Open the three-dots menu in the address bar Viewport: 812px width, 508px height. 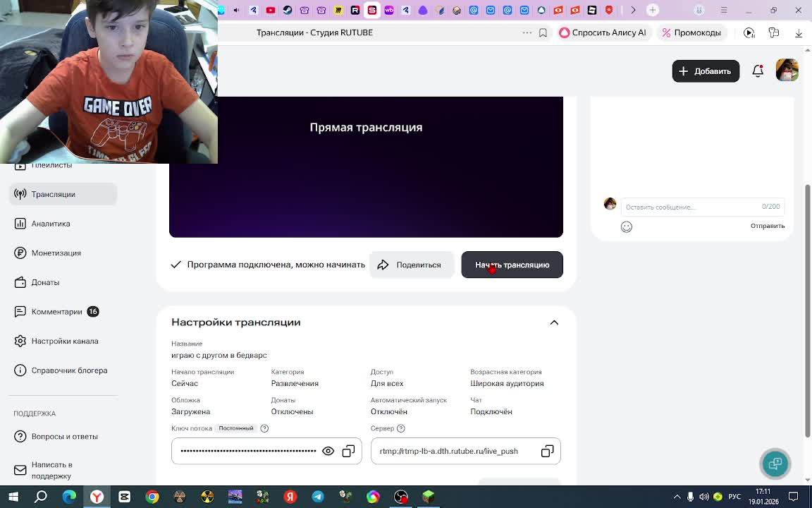pyautogui.click(x=527, y=32)
